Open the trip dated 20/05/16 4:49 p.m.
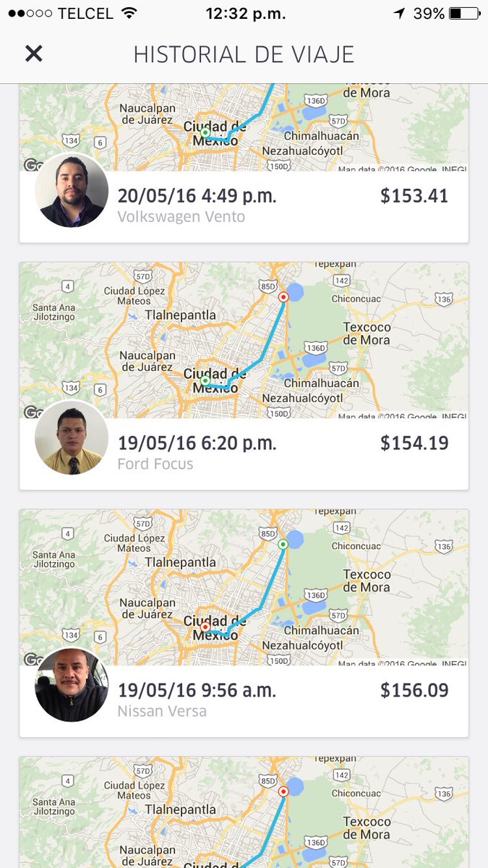The image size is (488, 868). 244,163
